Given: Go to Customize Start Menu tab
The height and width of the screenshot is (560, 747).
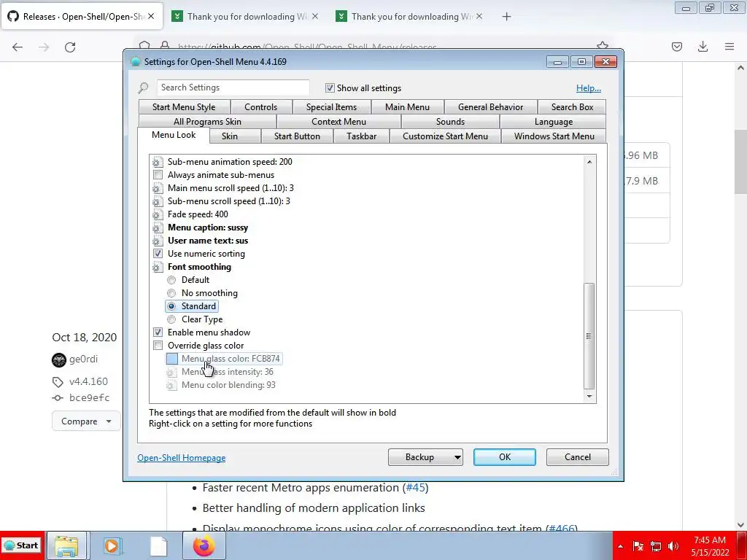Looking at the screenshot, I should (446, 136).
